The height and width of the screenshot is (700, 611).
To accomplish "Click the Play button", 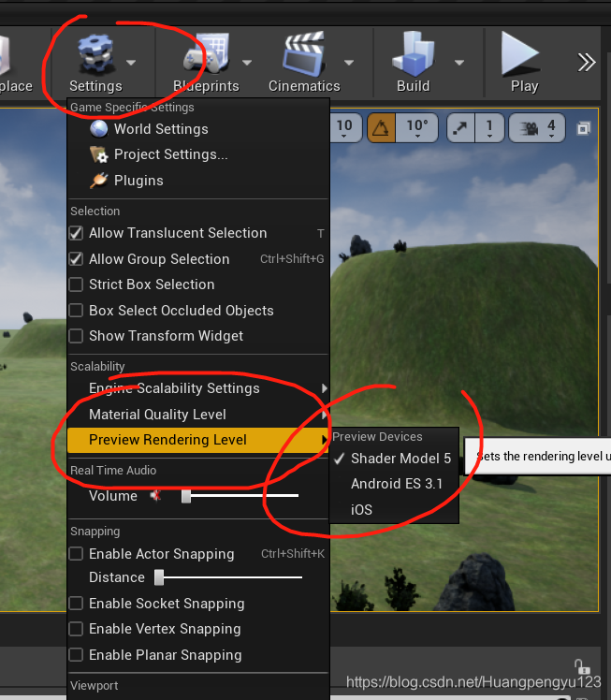I will coord(524,63).
